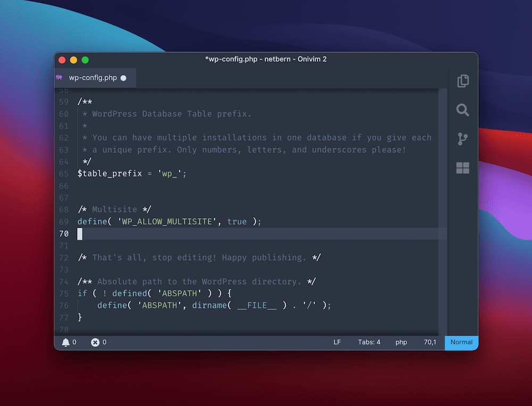
Task: Click the $table_prefix variable
Action: point(110,174)
